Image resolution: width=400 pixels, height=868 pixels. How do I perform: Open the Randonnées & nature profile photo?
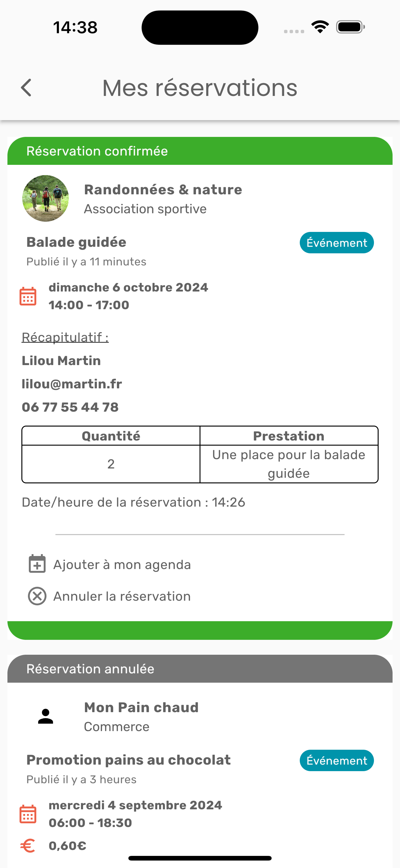[x=46, y=198]
